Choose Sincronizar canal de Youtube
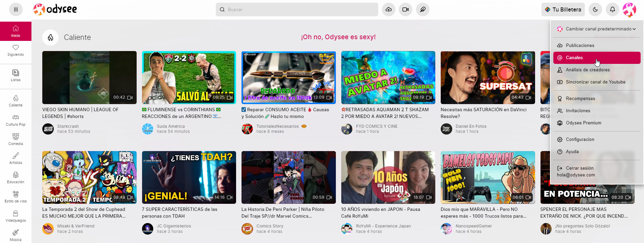This screenshot has height=243, width=644. pyautogui.click(x=597, y=82)
